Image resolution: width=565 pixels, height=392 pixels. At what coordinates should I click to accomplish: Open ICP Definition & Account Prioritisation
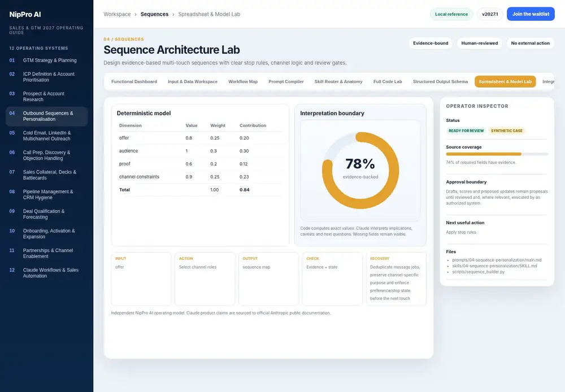click(x=46, y=77)
